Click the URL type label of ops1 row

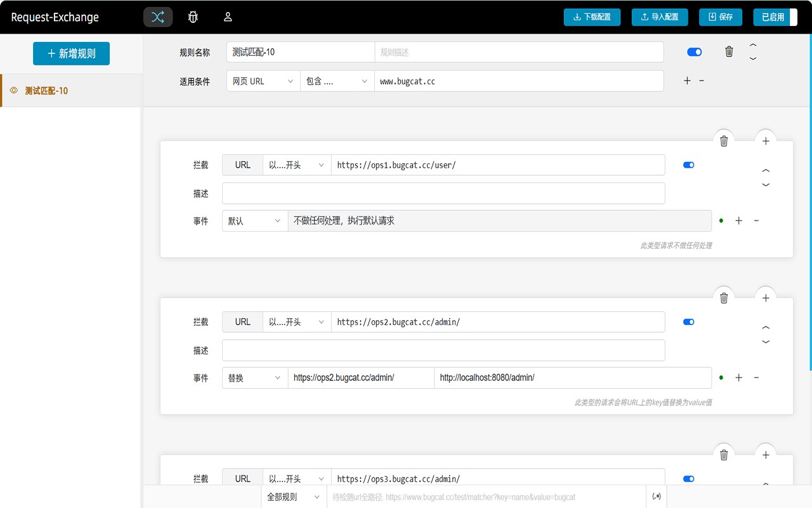click(242, 165)
